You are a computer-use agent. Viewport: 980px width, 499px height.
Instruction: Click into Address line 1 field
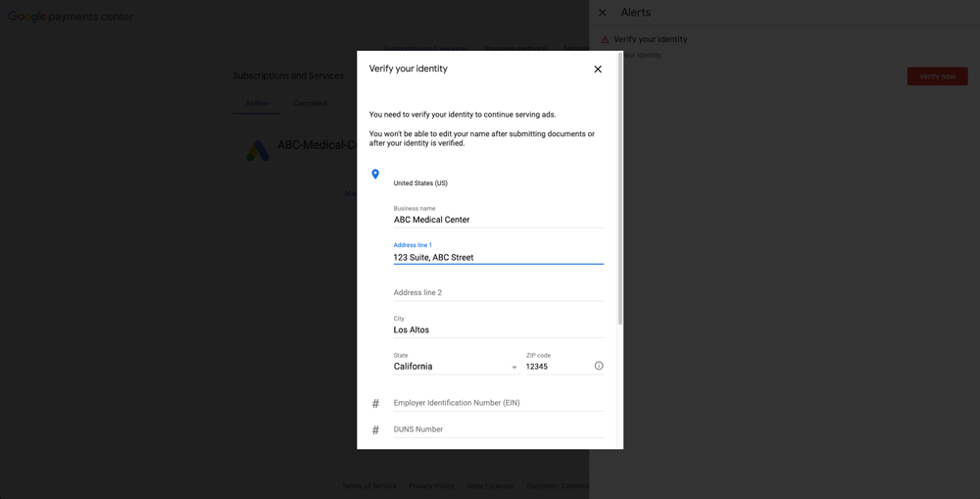(498, 257)
